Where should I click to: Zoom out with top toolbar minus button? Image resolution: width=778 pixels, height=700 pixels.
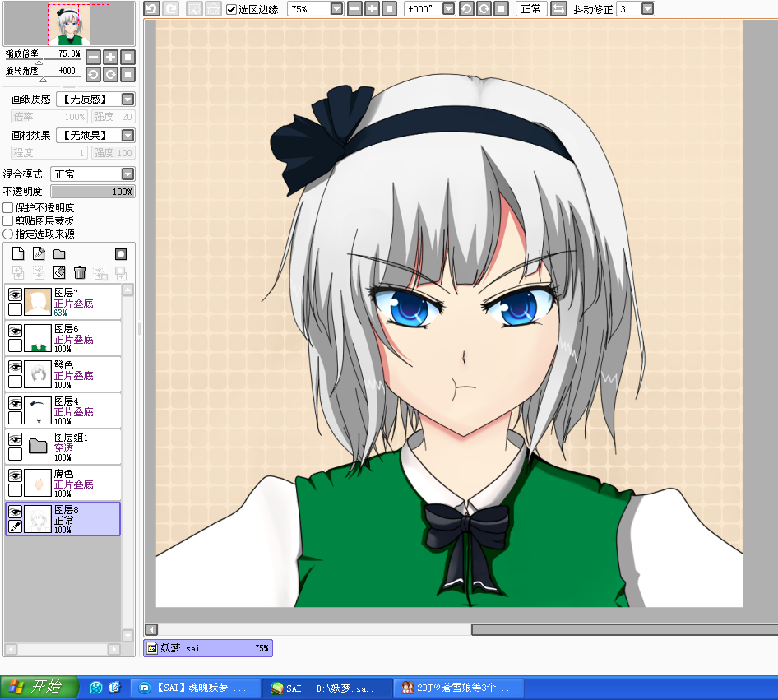click(x=354, y=9)
